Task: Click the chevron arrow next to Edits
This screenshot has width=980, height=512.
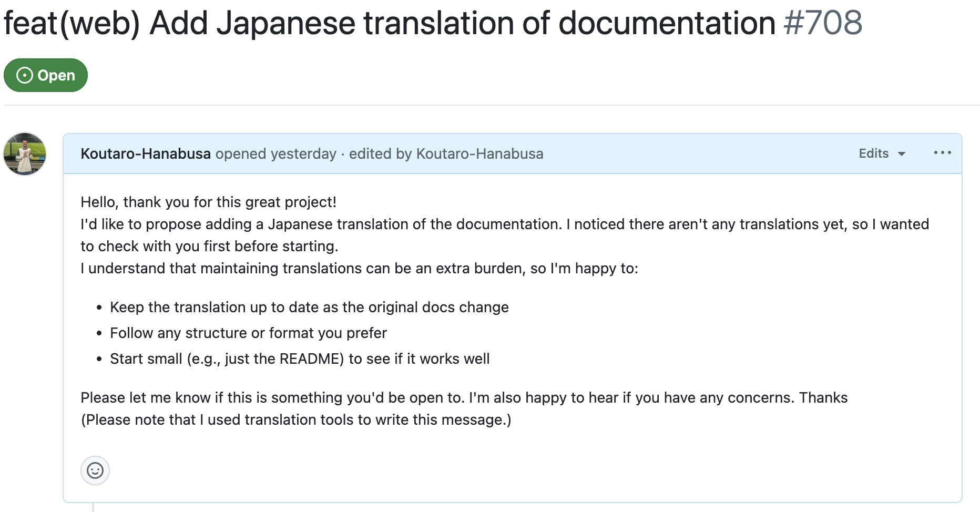Action: point(901,154)
